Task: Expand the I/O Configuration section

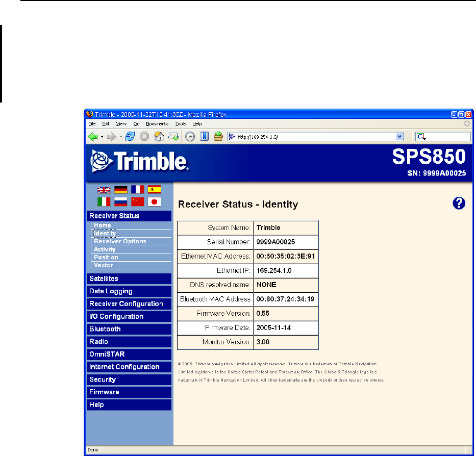Action: (x=129, y=316)
